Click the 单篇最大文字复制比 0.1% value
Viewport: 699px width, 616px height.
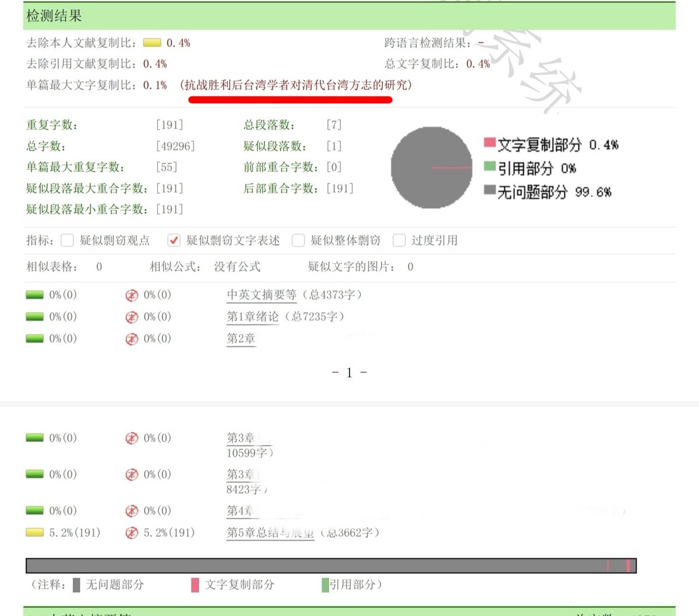(x=155, y=85)
